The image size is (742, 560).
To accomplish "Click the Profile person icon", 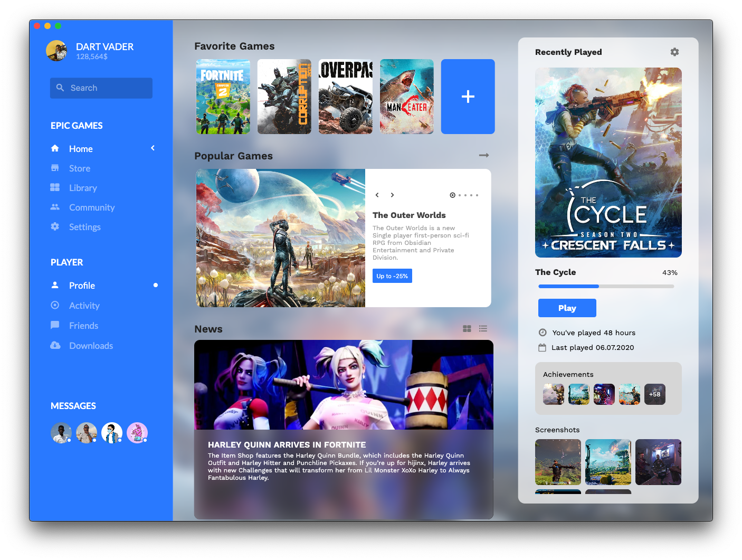I will coord(55,285).
